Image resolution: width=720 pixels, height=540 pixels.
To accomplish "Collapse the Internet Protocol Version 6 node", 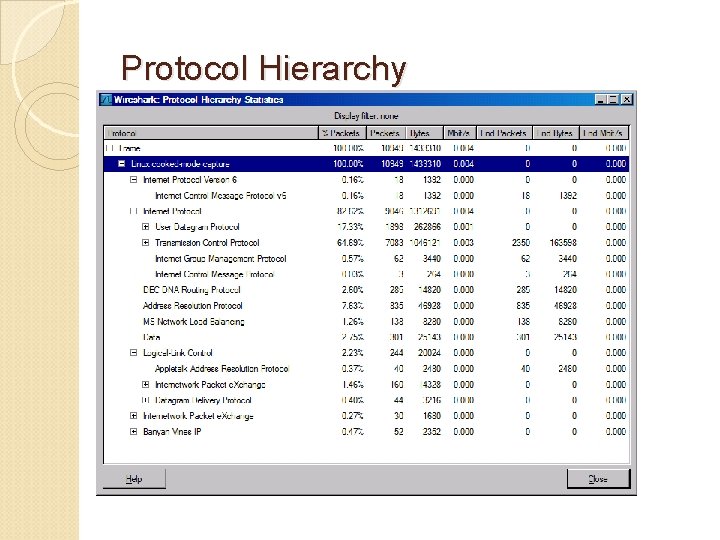I will click(133, 180).
